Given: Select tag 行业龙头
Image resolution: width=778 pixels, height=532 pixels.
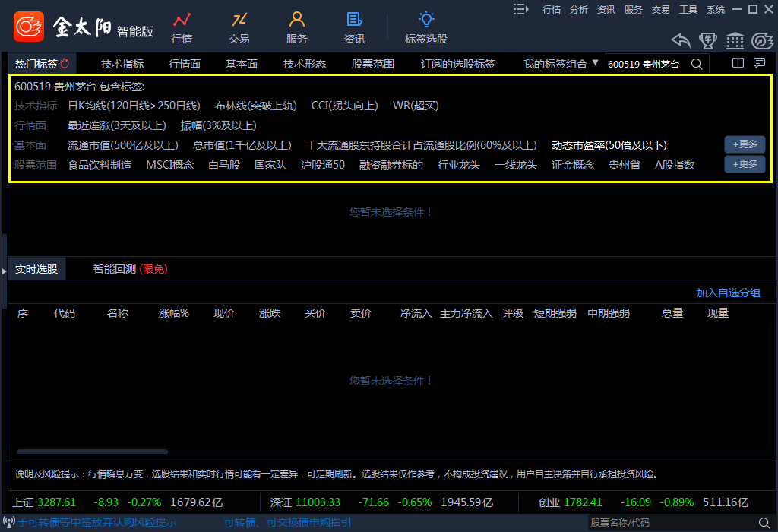Looking at the screenshot, I should [458, 165].
